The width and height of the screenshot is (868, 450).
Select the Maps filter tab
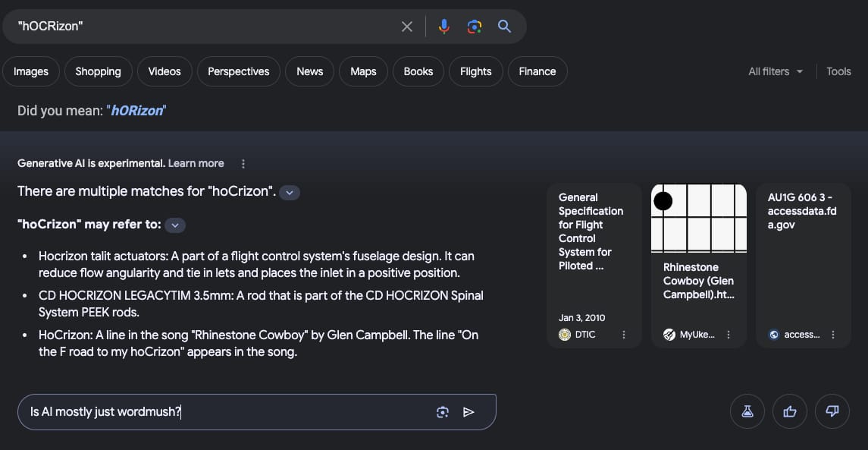click(x=363, y=71)
